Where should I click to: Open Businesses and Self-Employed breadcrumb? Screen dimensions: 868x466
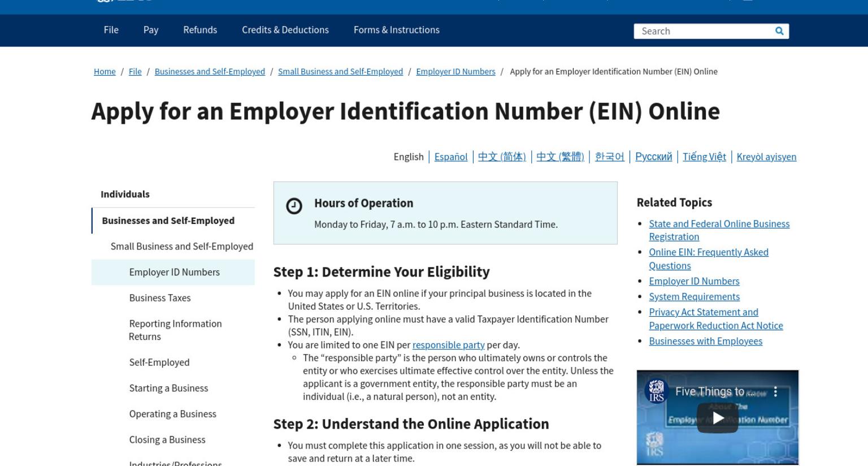(x=210, y=71)
